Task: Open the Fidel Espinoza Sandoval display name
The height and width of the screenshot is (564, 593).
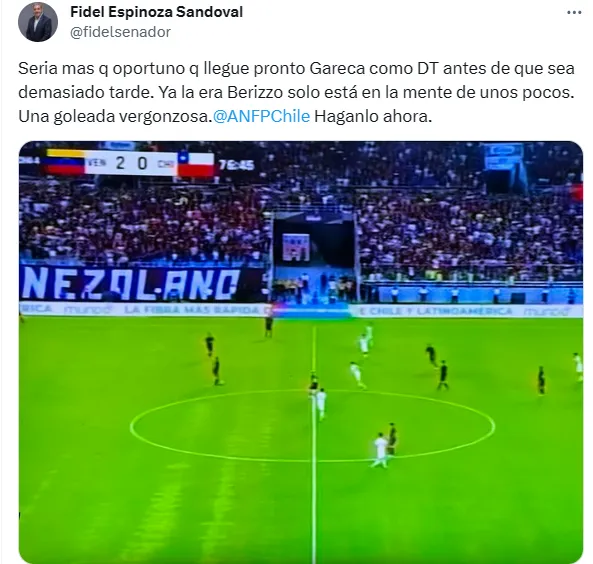Action: (157, 12)
